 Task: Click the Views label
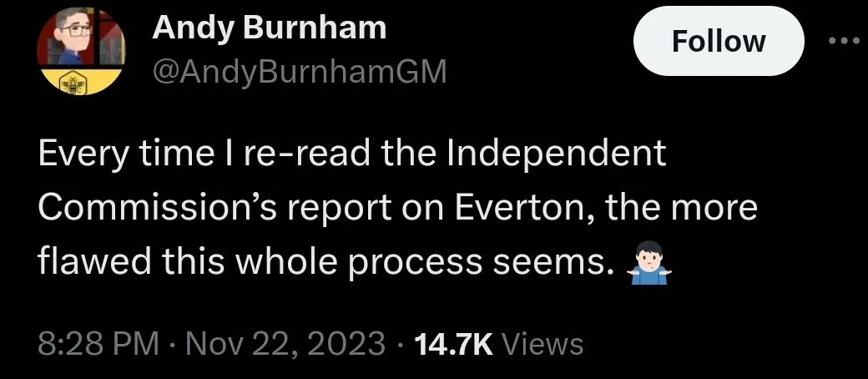(x=545, y=343)
